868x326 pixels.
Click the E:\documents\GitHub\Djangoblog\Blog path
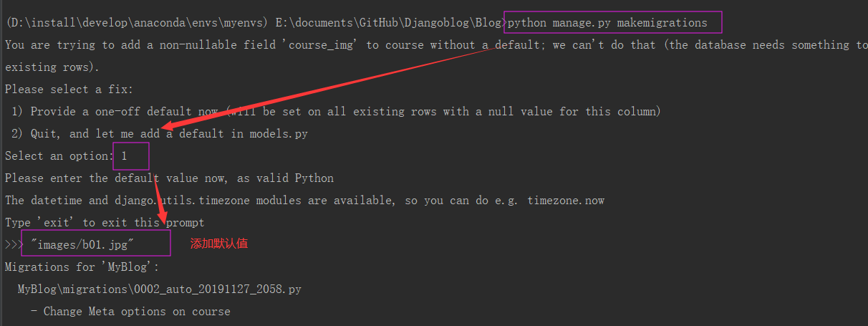(x=388, y=23)
